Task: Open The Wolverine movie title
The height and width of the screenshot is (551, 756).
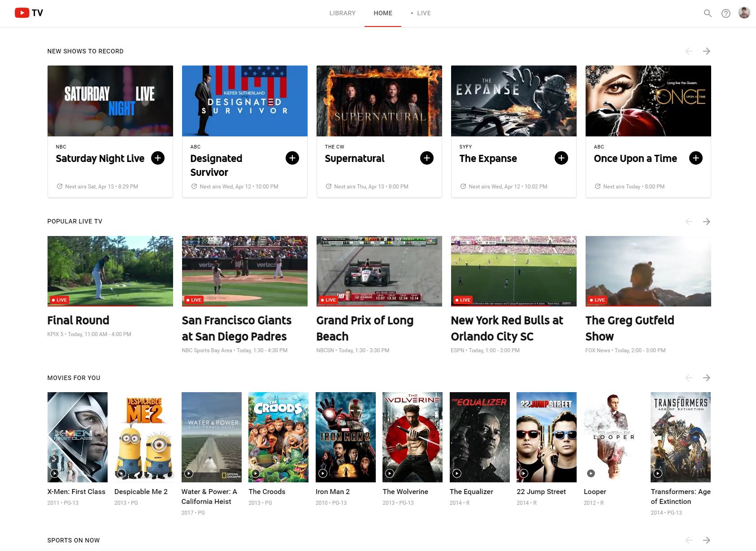Action: [x=405, y=492]
